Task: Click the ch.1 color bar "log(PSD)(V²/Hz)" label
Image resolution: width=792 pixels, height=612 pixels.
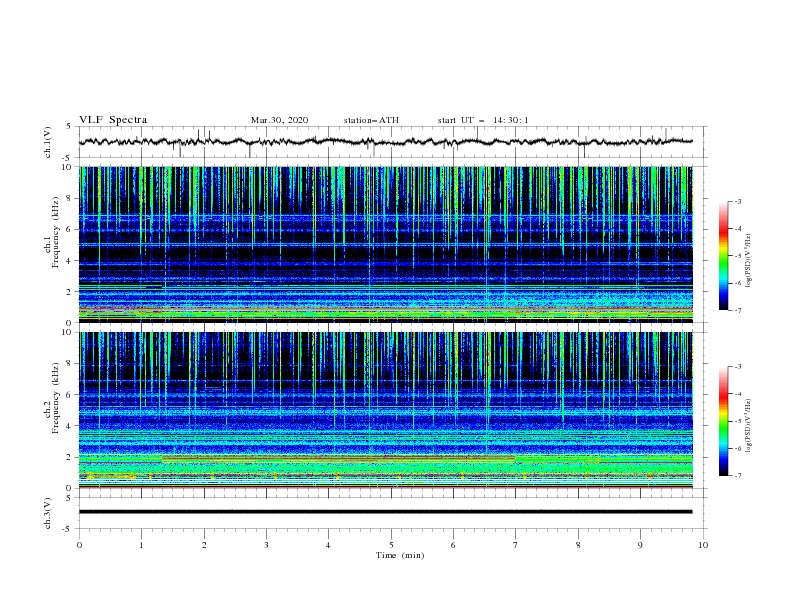Action: coord(749,261)
